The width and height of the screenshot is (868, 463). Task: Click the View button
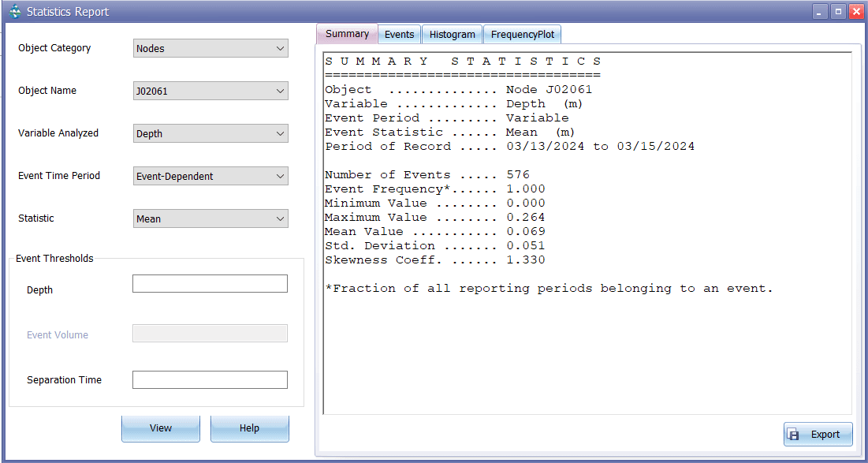(x=160, y=428)
